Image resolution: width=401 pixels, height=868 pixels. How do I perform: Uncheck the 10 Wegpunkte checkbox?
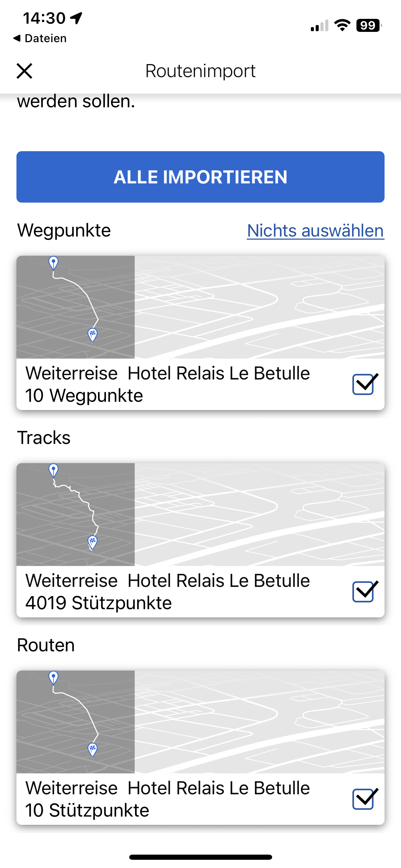363,384
